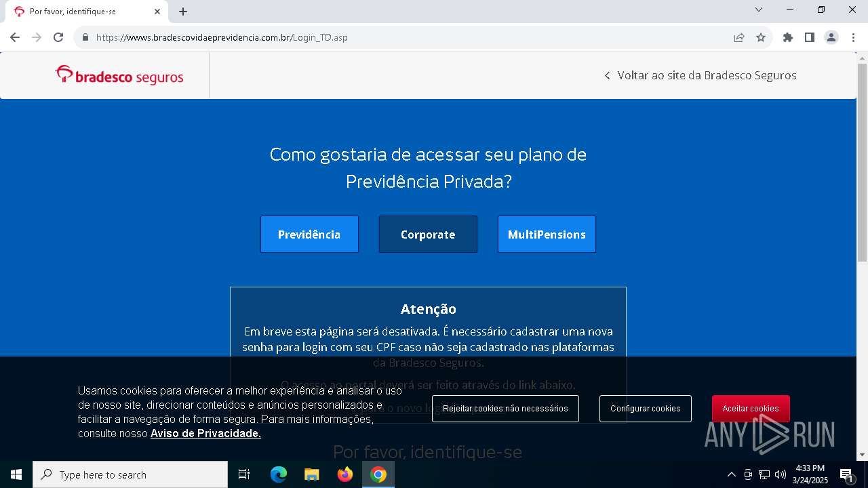Viewport: 868px width, 488px height.
Task: Open a new browser tab
Action: click(183, 12)
